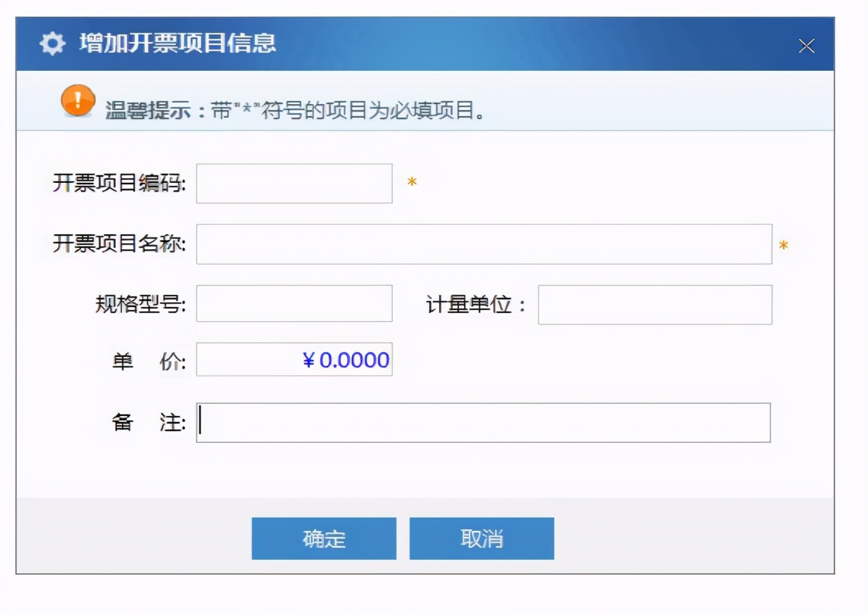868x615 pixels.
Task: Click into the 计量单位 input field
Action: [x=654, y=305]
